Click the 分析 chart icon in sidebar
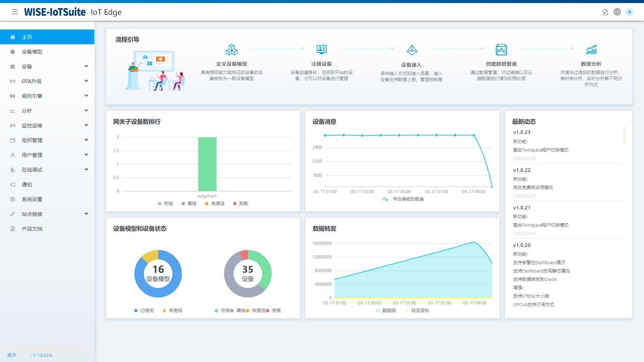The image size is (644, 362). pyautogui.click(x=13, y=111)
